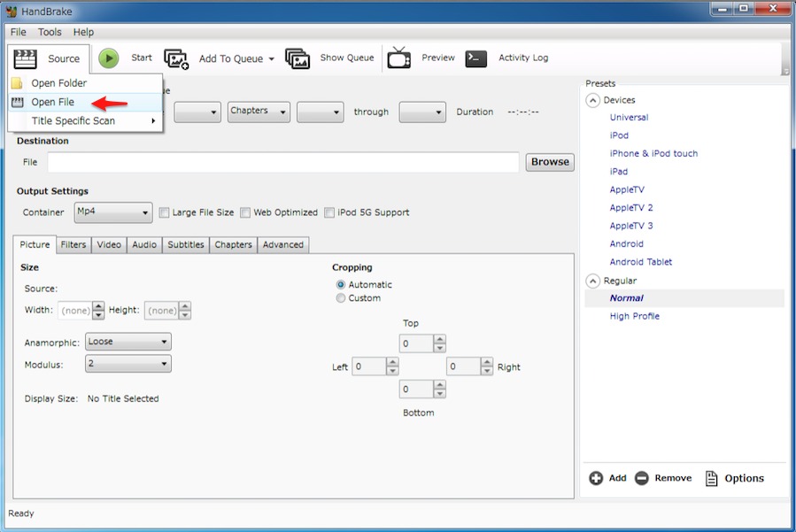
Task: Click the Right cropping value field
Action: click(x=463, y=366)
